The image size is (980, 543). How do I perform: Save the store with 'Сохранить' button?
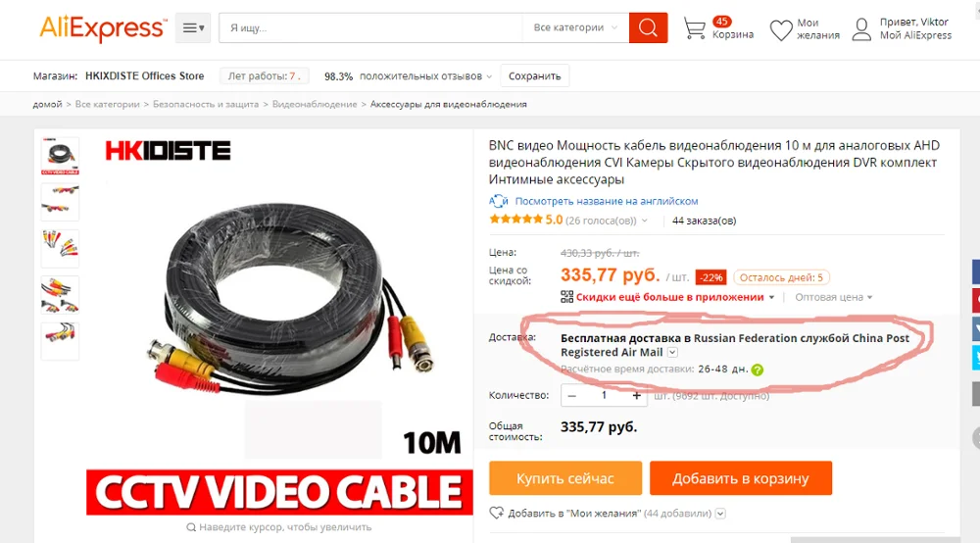click(534, 76)
